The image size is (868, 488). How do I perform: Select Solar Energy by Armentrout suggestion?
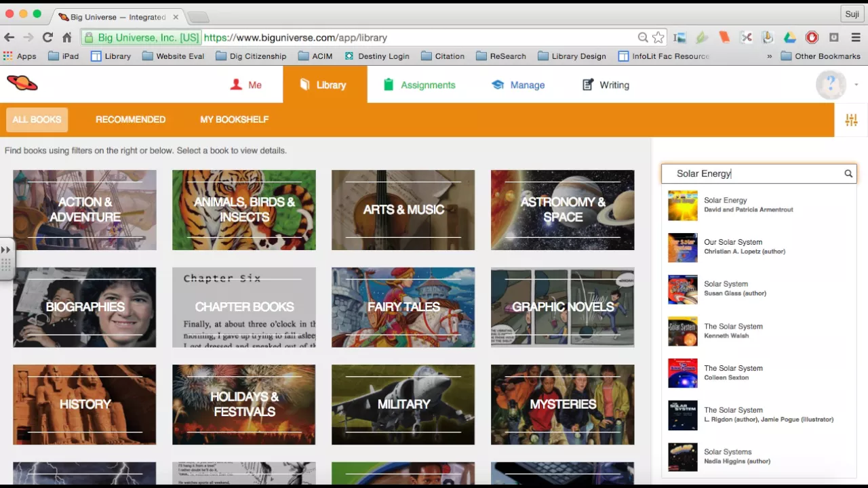[x=759, y=205]
